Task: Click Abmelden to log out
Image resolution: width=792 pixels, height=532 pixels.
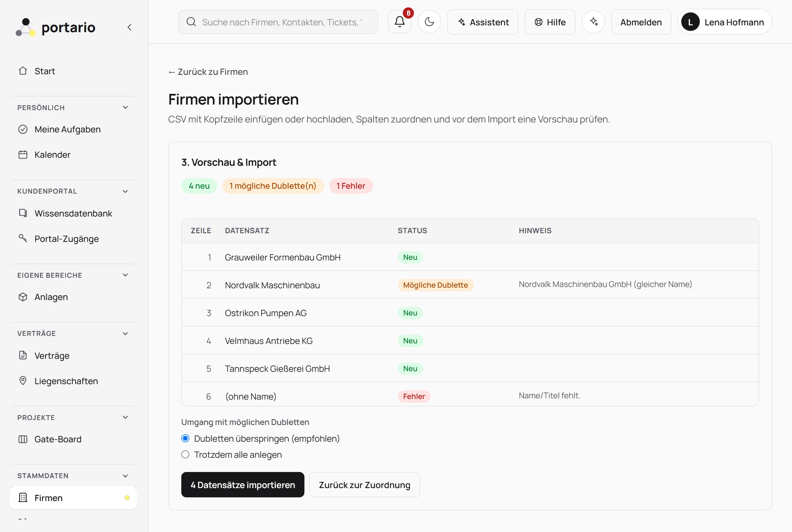Action: tap(641, 22)
